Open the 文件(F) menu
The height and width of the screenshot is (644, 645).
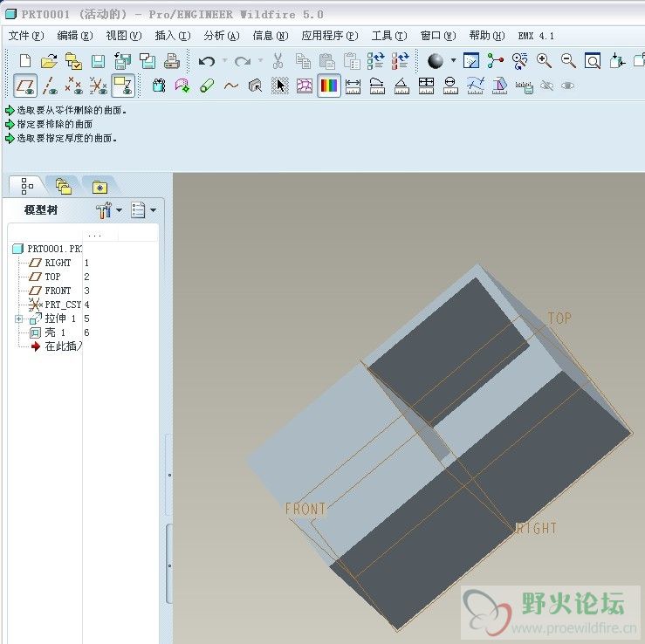(x=25, y=36)
